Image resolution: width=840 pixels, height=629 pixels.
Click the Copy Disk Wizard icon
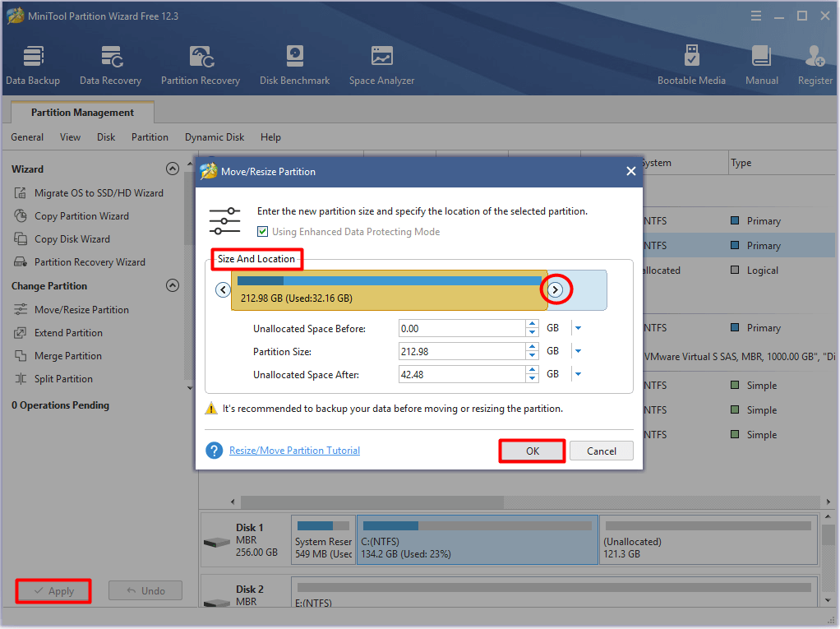[21, 239]
